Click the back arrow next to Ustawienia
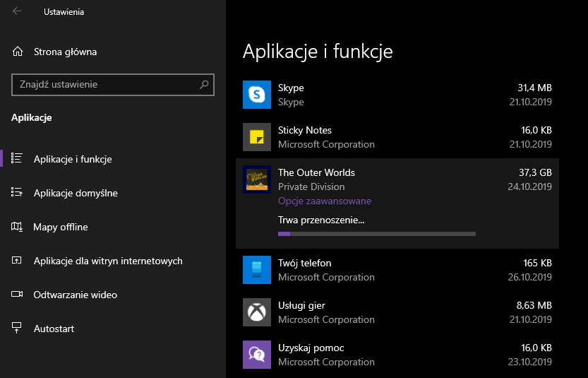Image resolution: width=588 pixels, height=378 pixels. tap(17, 11)
